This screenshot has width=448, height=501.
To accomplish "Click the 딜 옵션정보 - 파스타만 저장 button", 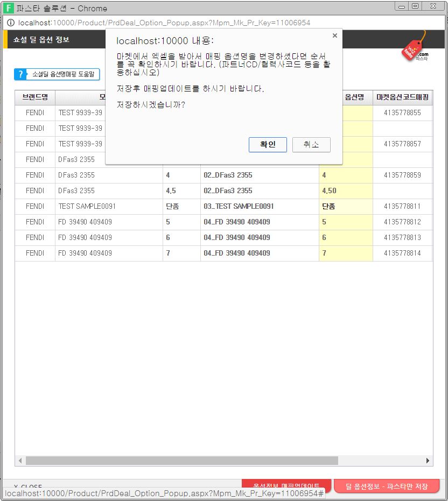I will pos(386,486).
